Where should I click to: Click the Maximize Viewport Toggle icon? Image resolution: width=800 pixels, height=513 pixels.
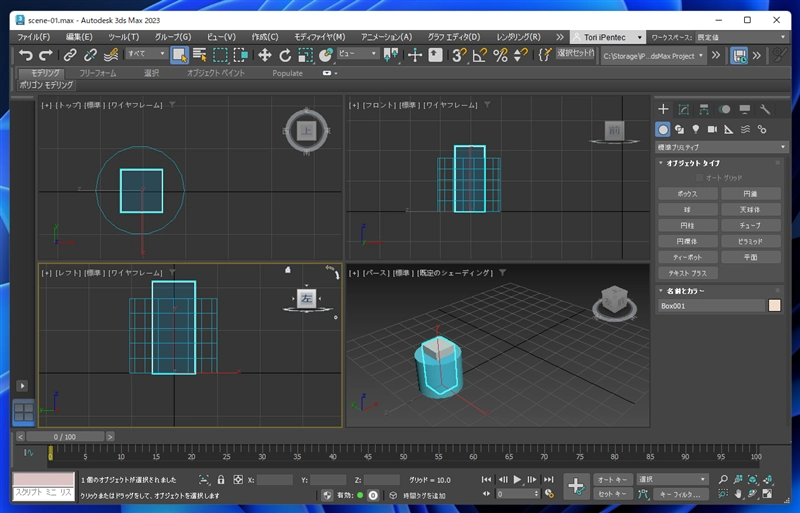click(x=767, y=494)
